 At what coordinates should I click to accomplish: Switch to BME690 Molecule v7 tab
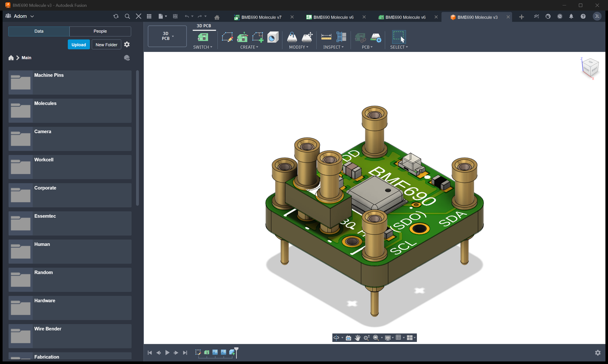coord(261,17)
